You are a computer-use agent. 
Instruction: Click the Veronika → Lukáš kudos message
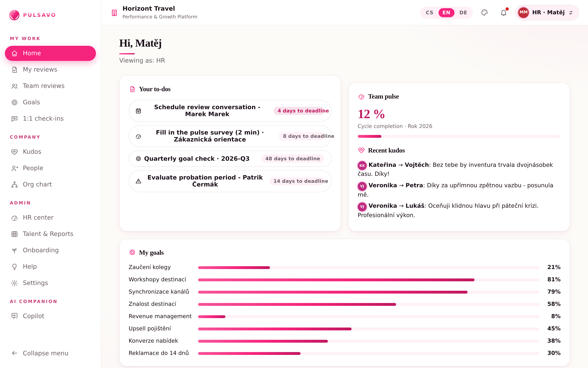click(x=448, y=210)
